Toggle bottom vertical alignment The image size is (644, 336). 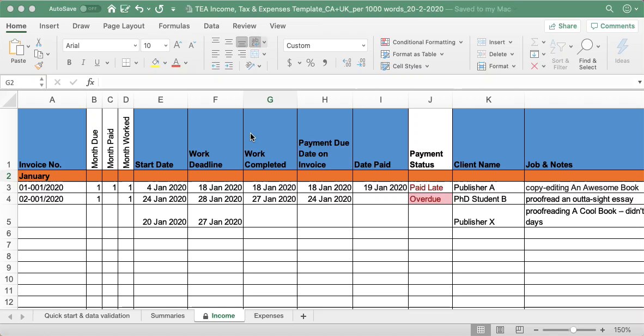click(x=242, y=42)
